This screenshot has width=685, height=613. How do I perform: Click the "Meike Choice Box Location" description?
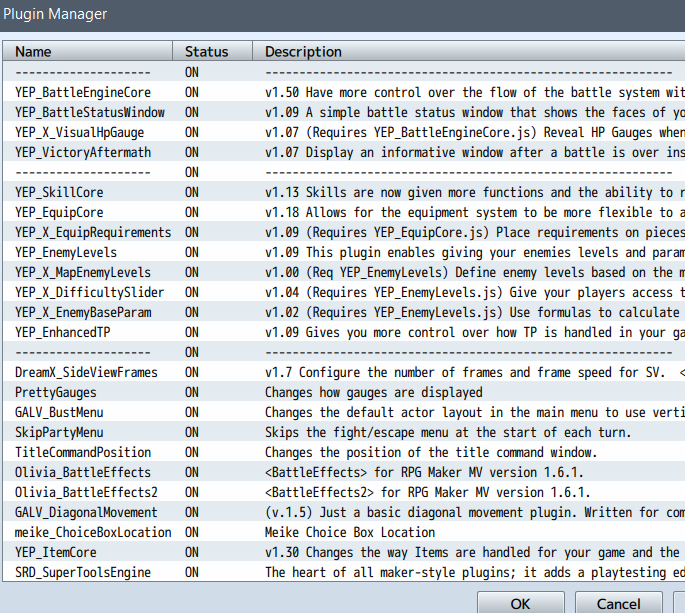[350, 533]
